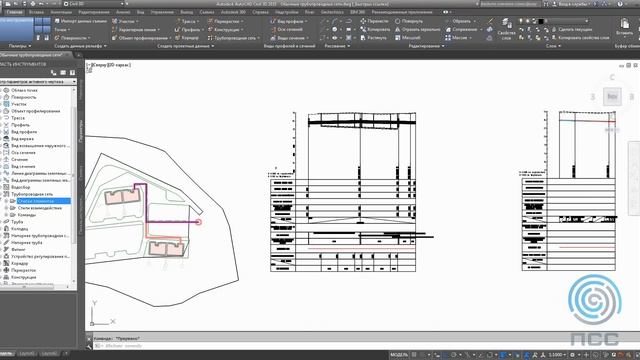
Task: Expand the Слои panel
Action: coord(553,46)
